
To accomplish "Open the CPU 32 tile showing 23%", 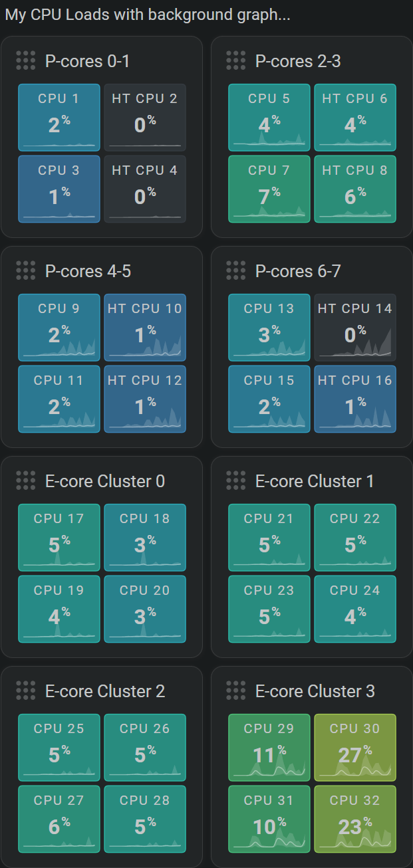I will (355, 819).
